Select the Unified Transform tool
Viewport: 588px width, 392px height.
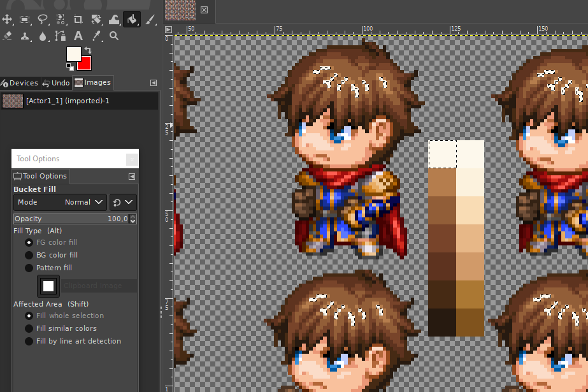tap(96, 19)
